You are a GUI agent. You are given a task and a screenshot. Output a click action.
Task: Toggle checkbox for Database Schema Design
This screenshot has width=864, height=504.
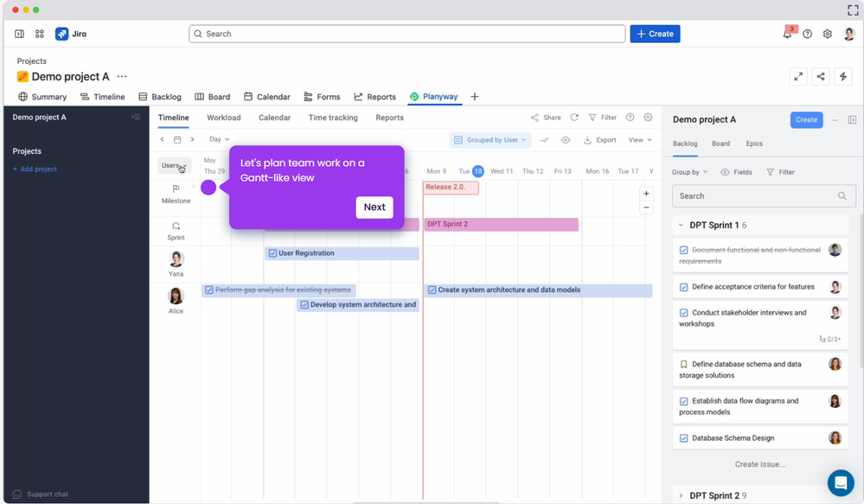tap(684, 438)
